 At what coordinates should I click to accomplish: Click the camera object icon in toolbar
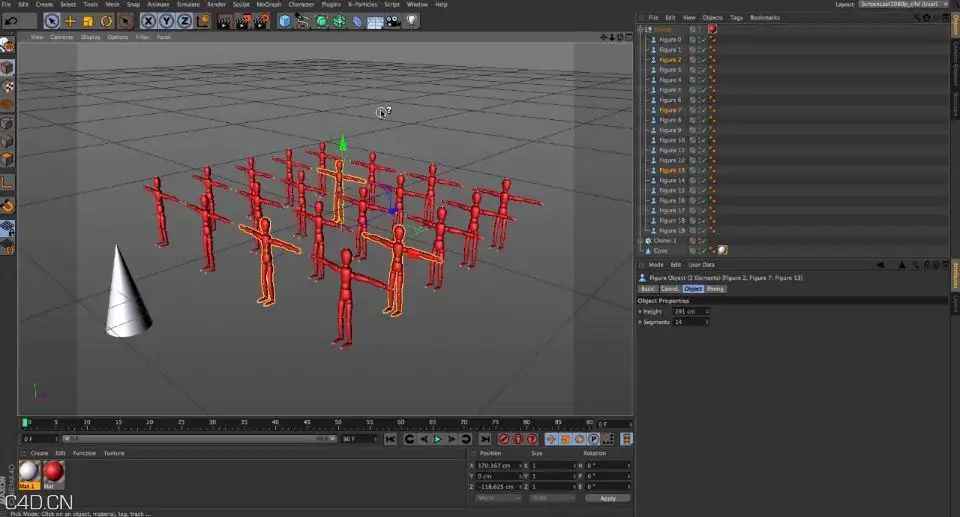[393, 21]
